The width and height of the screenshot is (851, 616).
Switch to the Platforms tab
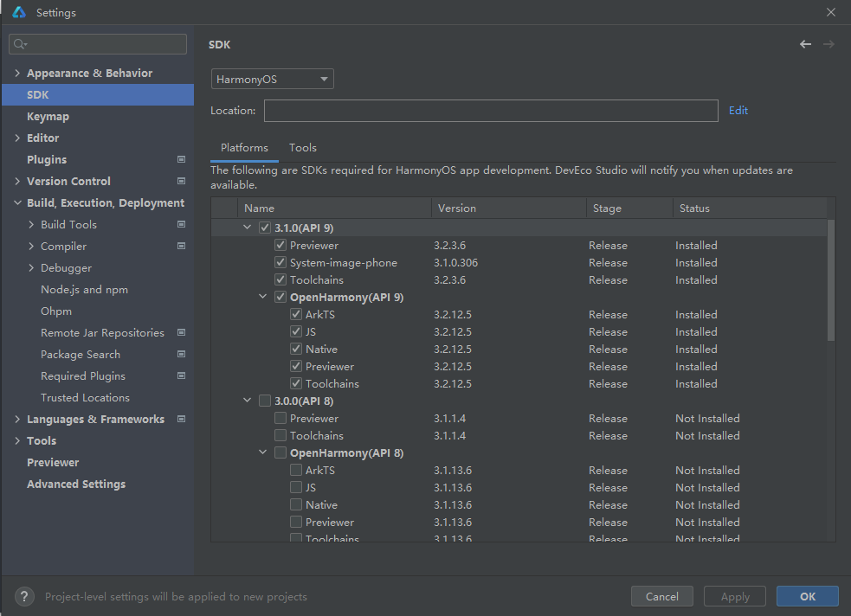(x=244, y=147)
